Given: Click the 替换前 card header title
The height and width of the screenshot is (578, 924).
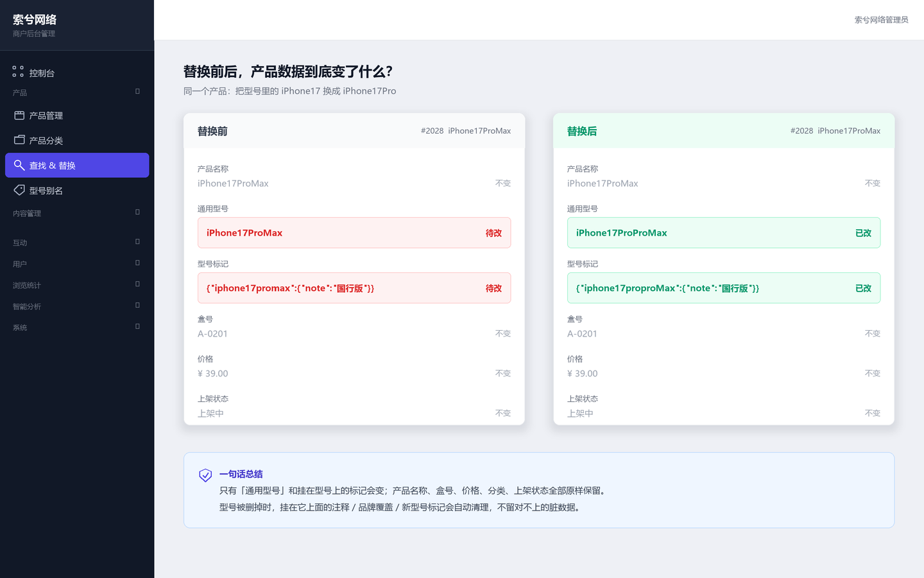Looking at the screenshot, I should tap(212, 131).
